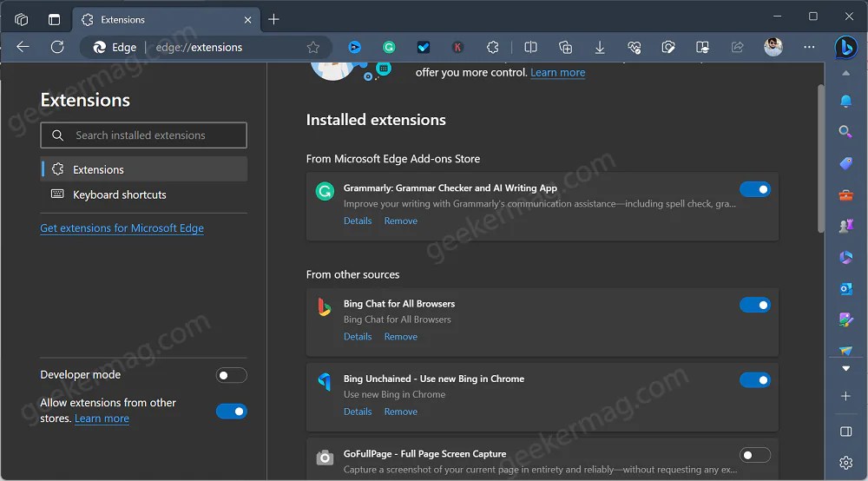Open the Extensions puzzle toolbar icon
The width and height of the screenshot is (868, 481).
click(x=493, y=48)
